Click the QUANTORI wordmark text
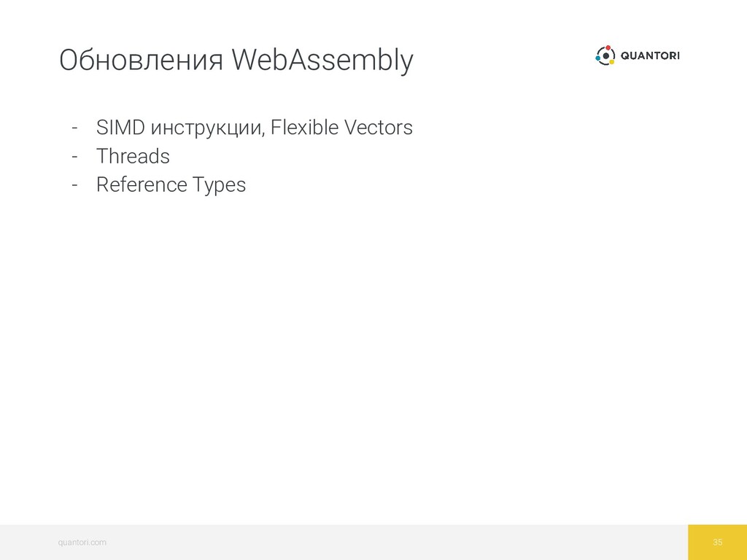Screen dimensions: 747x560 [650, 55]
